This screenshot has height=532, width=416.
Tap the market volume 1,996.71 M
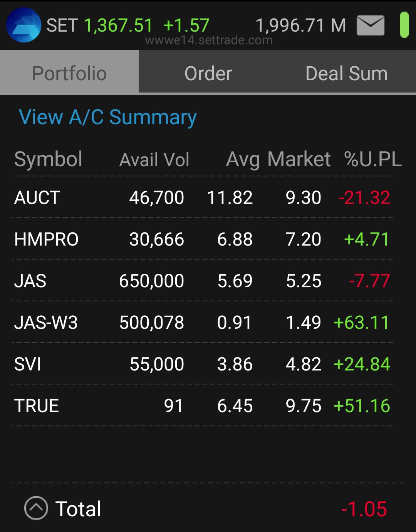(x=301, y=25)
